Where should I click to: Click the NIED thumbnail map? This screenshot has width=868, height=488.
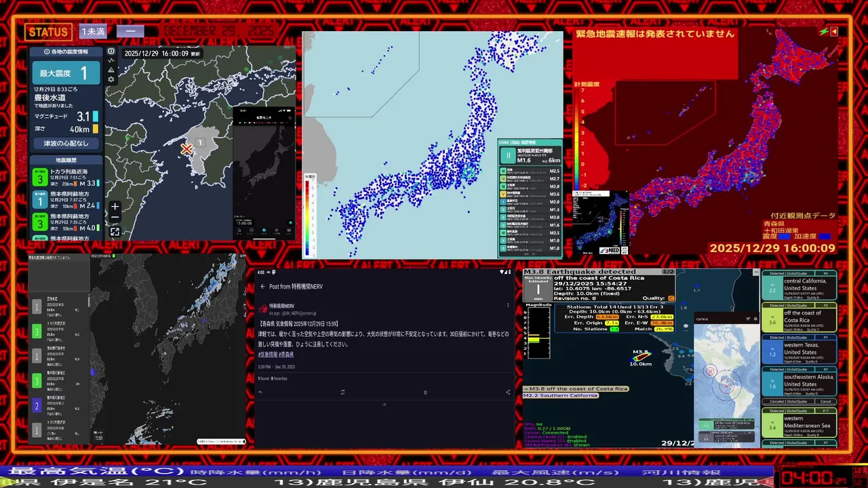click(x=601, y=223)
